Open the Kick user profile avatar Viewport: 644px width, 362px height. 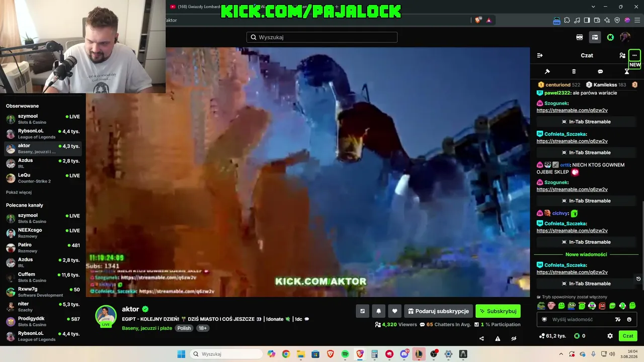pyautogui.click(x=625, y=37)
